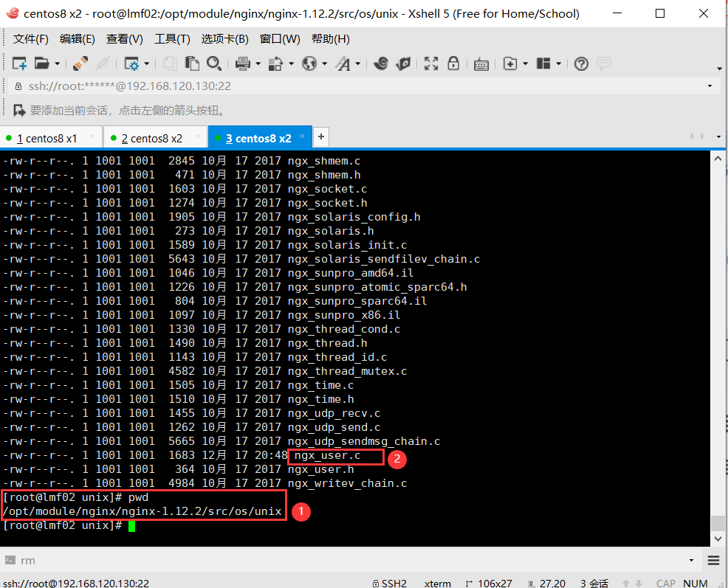Select the Find magnifier icon on the toolbar
Image resolution: width=728 pixels, height=588 pixels.
coord(214,63)
